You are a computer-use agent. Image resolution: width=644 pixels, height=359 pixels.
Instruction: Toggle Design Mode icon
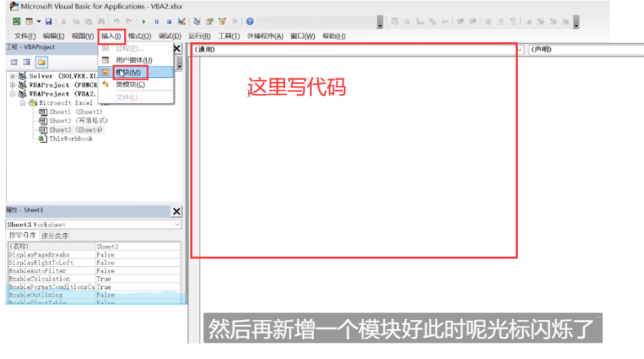click(181, 21)
